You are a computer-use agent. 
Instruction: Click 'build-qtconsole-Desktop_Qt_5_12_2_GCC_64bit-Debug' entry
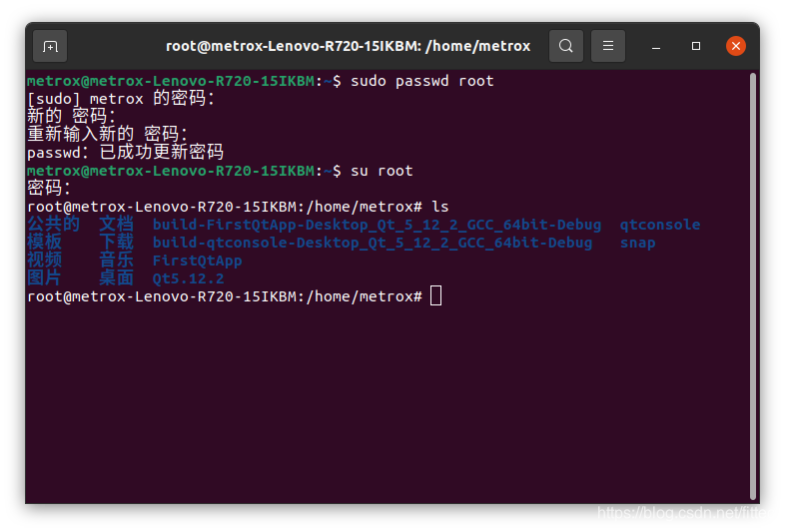pyautogui.click(x=372, y=243)
